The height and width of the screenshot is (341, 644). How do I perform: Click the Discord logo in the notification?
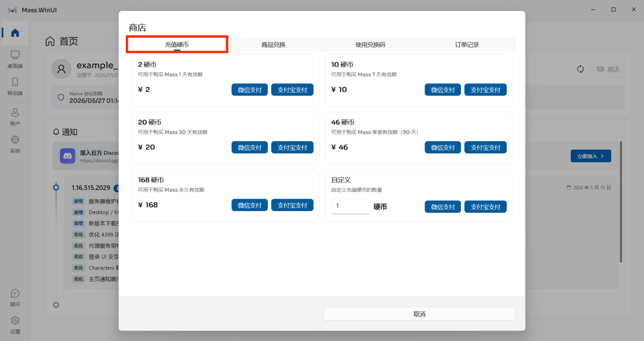(x=67, y=156)
